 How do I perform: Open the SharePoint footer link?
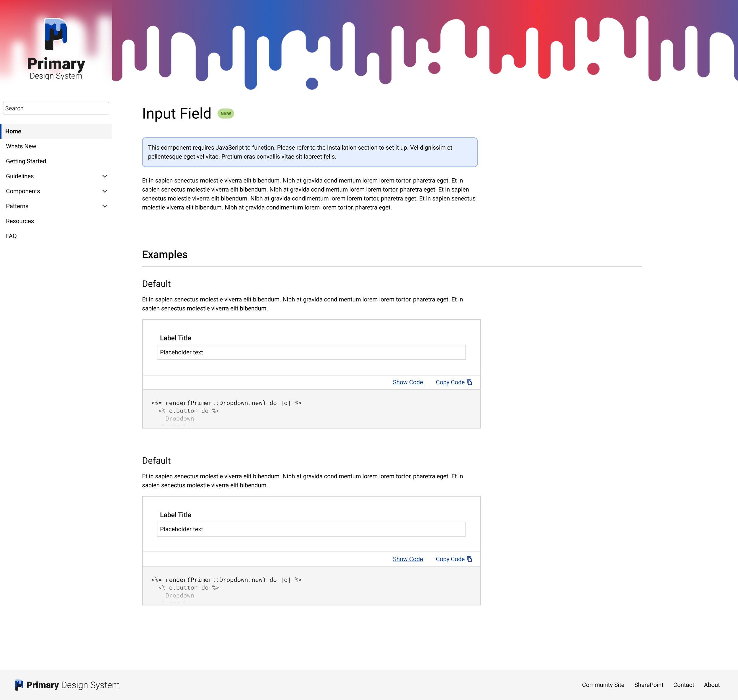point(649,685)
